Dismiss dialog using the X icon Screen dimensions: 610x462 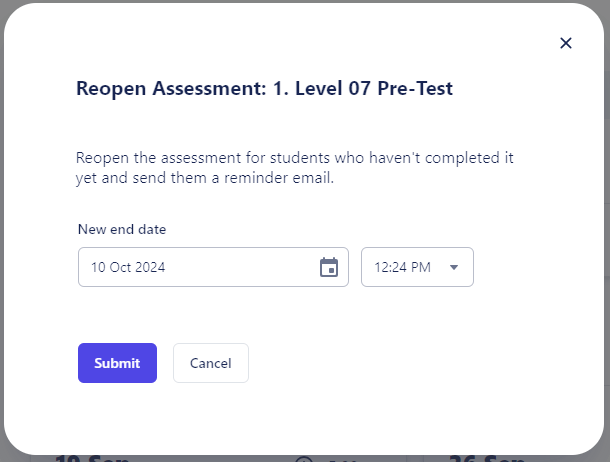(566, 43)
